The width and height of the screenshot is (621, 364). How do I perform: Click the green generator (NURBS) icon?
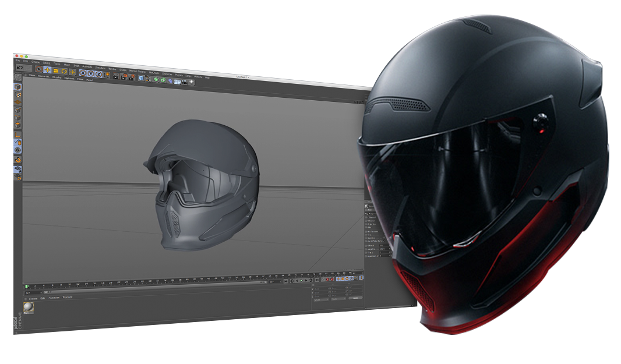coord(156,79)
